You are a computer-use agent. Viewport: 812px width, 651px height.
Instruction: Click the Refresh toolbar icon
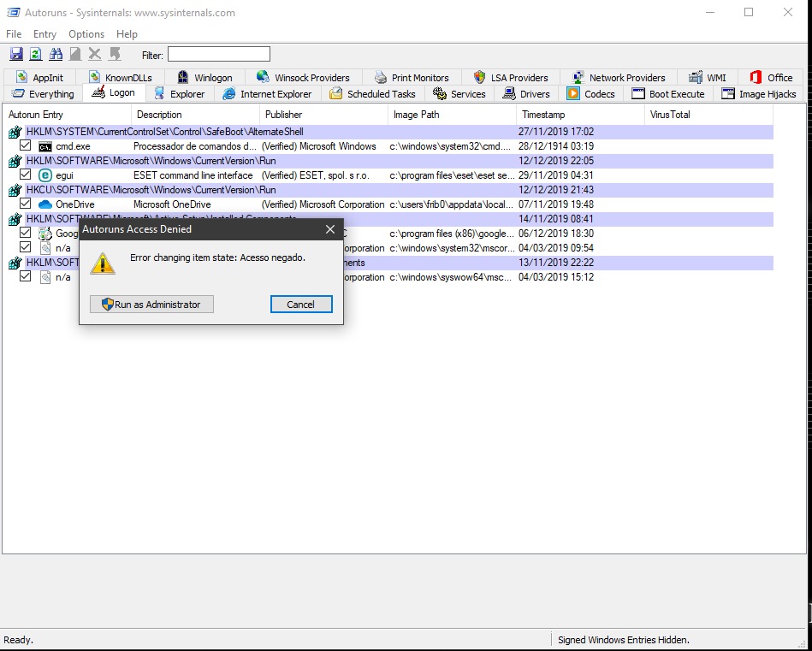pyautogui.click(x=35, y=53)
